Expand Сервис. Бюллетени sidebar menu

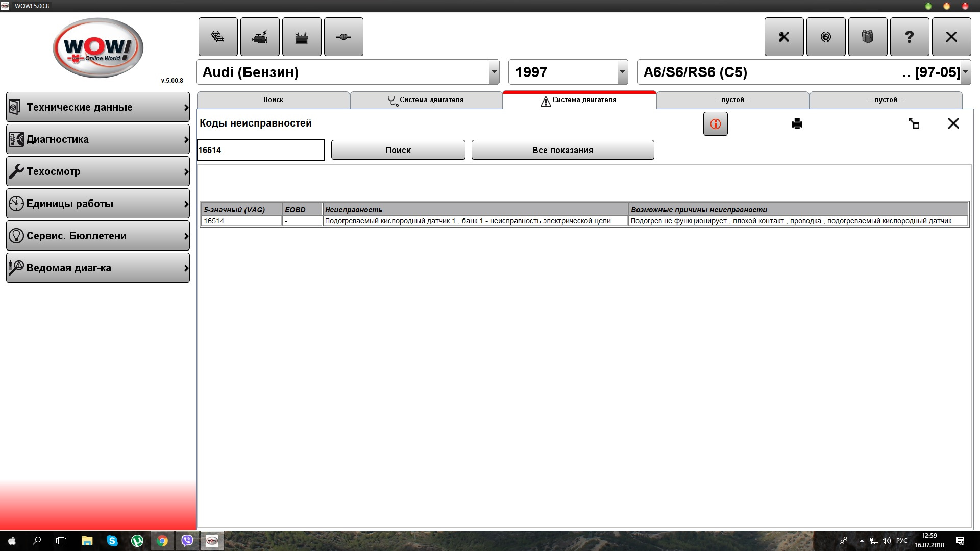(98, 236)
